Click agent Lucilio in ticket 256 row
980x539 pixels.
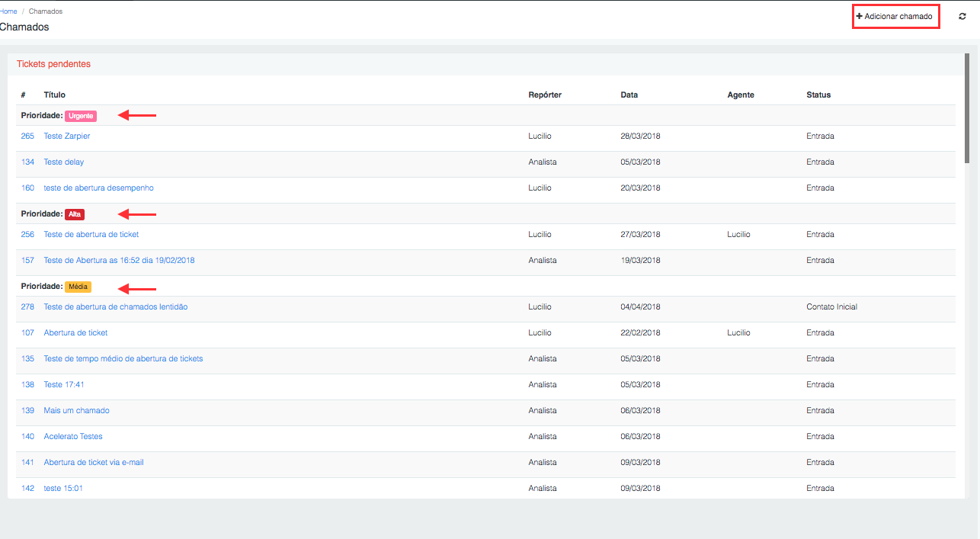coord(738,234)
